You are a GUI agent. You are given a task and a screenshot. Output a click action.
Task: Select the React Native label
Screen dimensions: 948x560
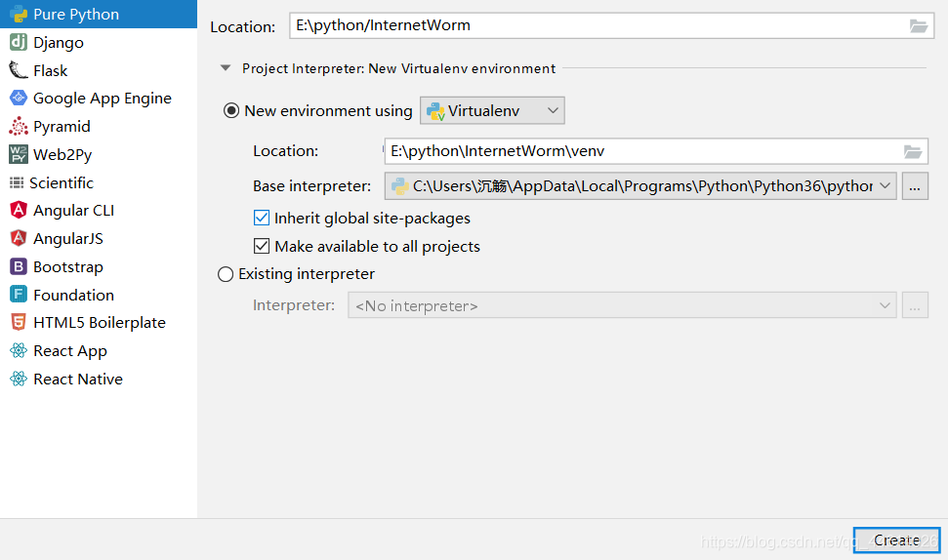(x=78, y=379)
